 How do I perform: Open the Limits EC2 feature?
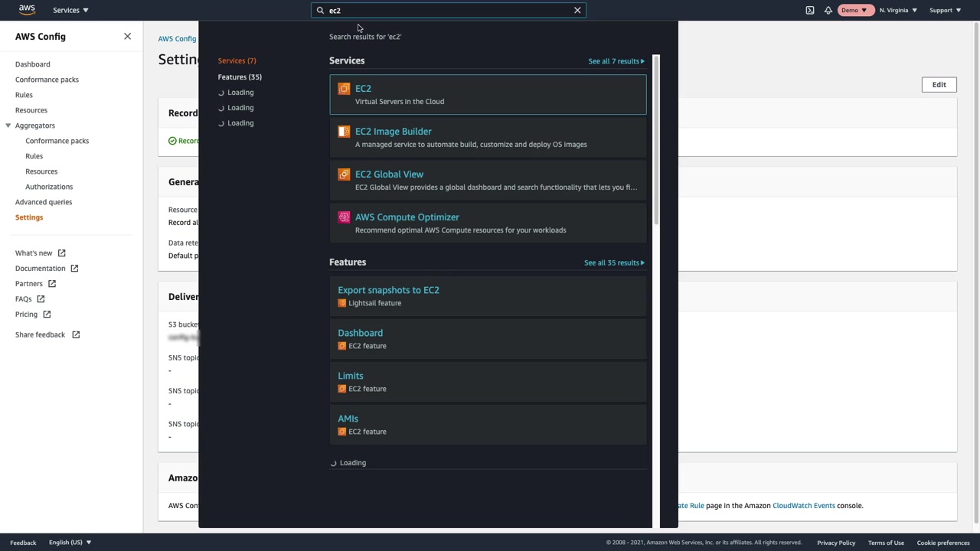[488, 381]
